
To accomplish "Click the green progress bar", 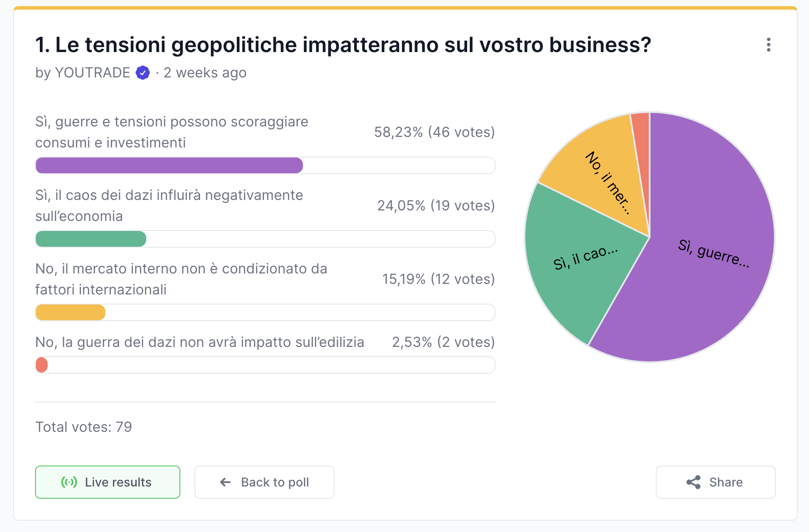I will [91, 239].
